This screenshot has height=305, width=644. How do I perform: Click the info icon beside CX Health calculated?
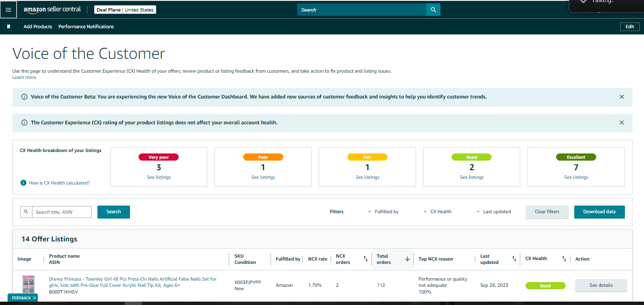(23, 183)
